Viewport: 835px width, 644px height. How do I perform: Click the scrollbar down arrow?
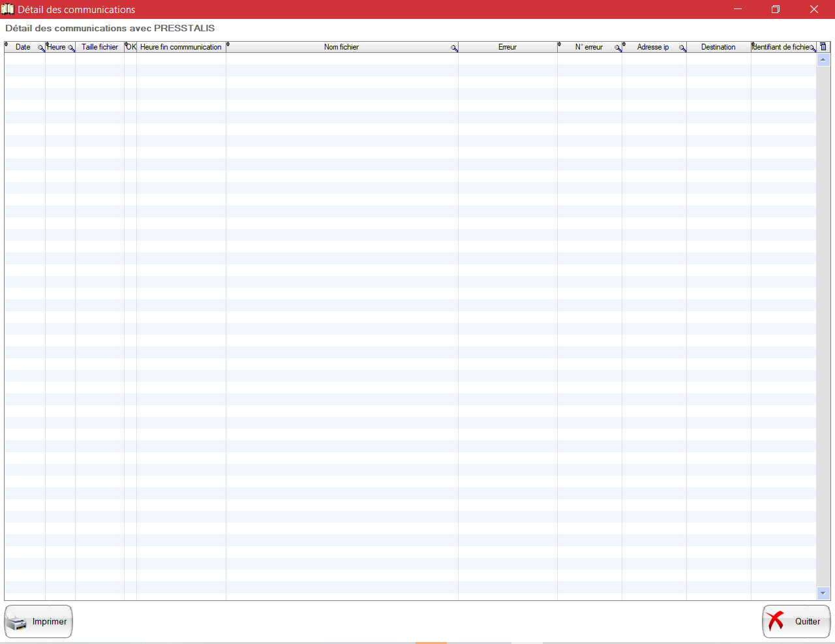click(823, 593)
